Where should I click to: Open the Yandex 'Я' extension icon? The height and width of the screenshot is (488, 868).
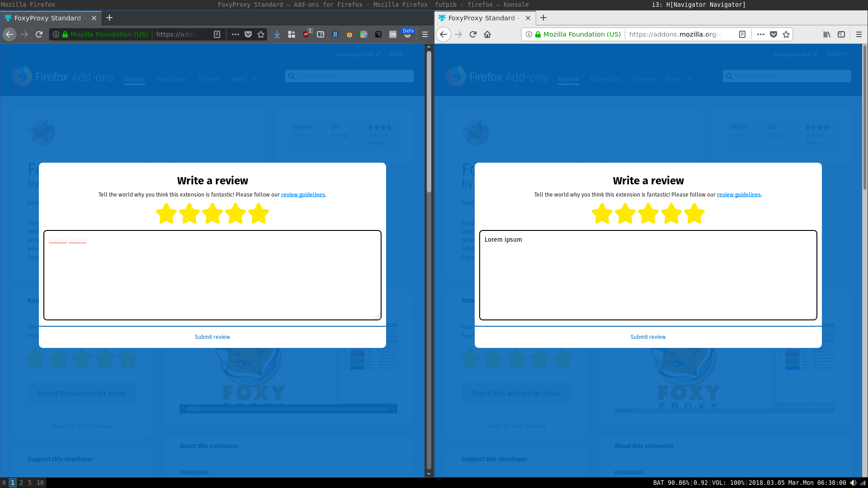[x=335, y=34]
